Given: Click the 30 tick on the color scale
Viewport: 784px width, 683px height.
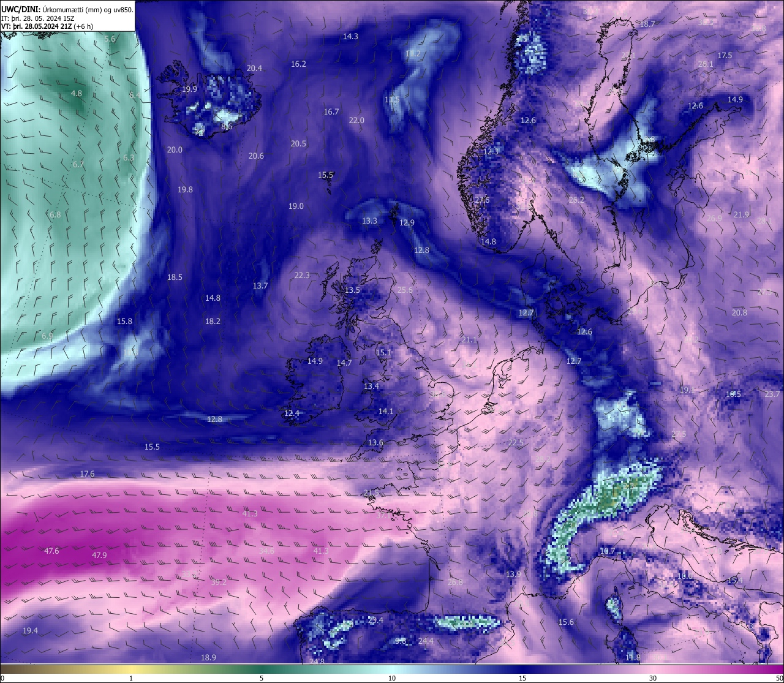Looking at the screenshot, I should click(653, 677).
